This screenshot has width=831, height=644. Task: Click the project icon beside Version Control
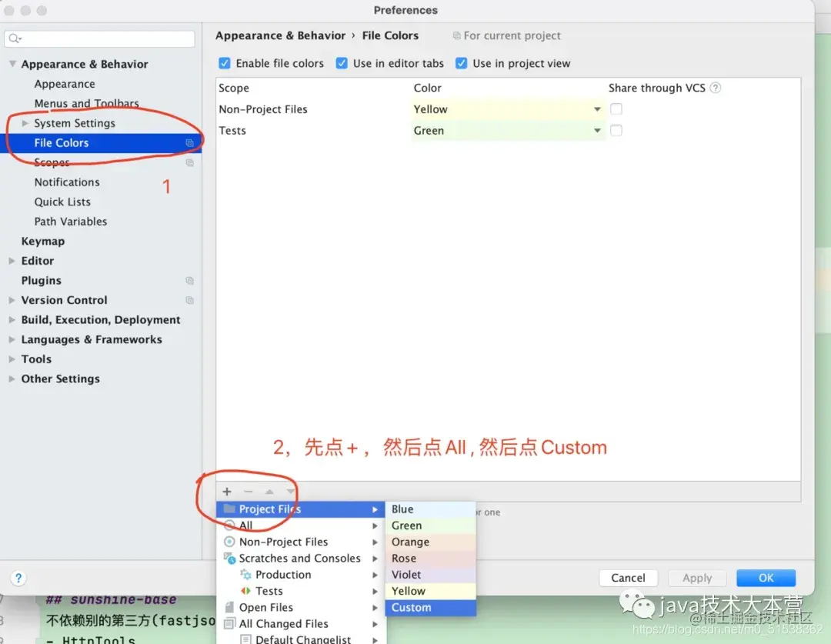click(x=189, y=300)
